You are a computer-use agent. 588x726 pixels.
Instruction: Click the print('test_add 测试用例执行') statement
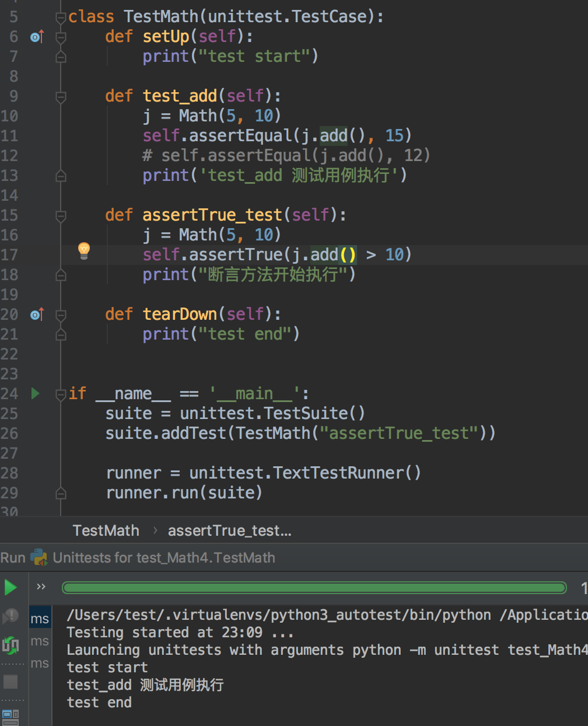coord(275,175)
